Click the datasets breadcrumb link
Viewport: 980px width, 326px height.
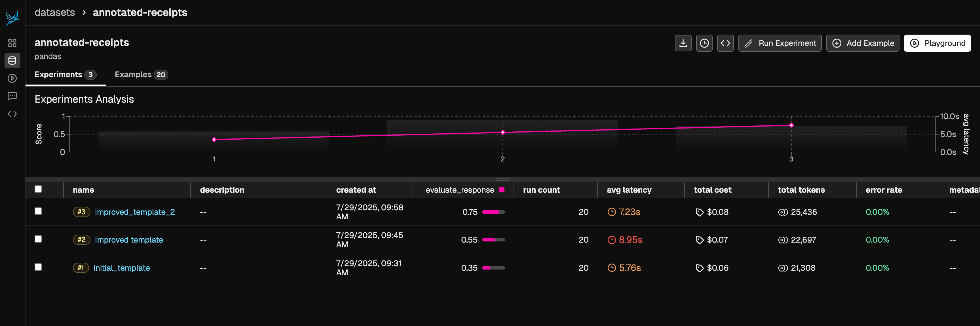pos(55,12)
